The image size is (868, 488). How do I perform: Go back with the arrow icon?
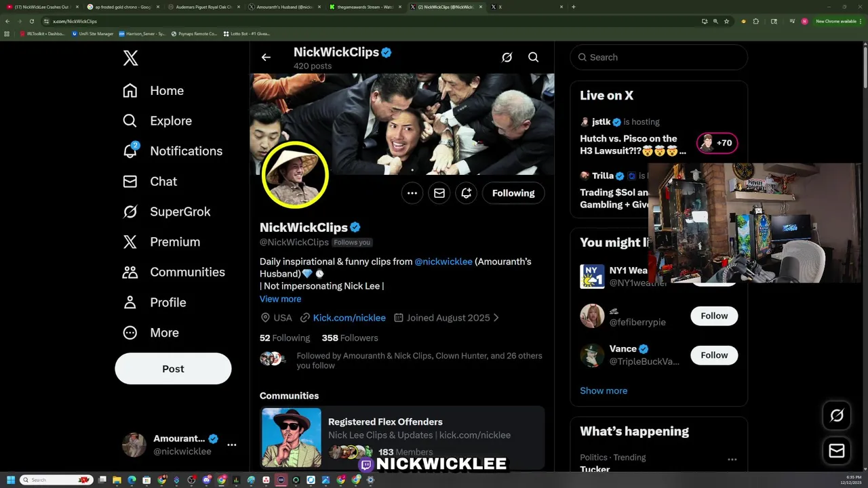(266, 58)
